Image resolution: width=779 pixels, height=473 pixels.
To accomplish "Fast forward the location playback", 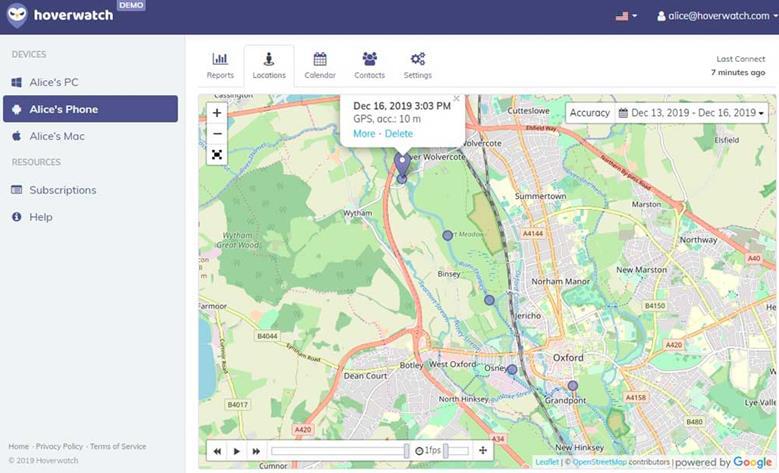I will click(x=256, y=451).
